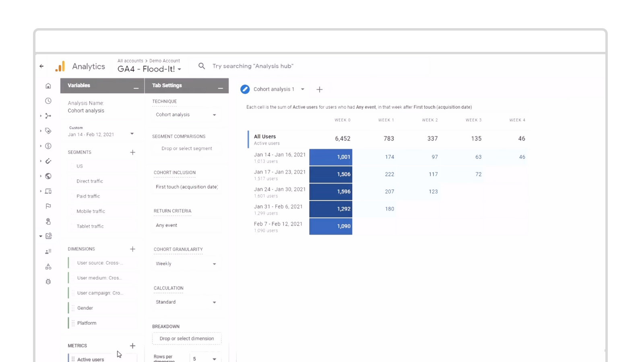Collapse the explore reports sidebar expander
Viewport: 644px width, 362px height.
click(x=40, y=236)
